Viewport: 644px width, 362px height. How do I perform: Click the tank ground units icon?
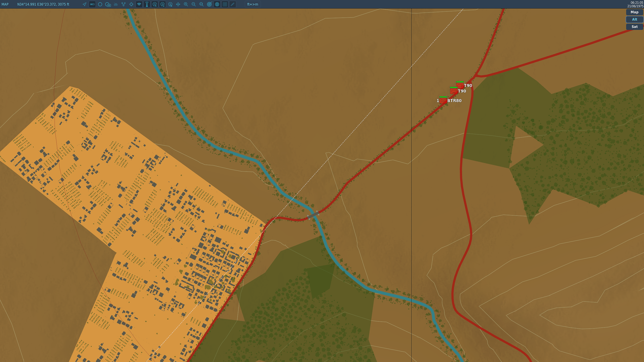coord(116,4)
